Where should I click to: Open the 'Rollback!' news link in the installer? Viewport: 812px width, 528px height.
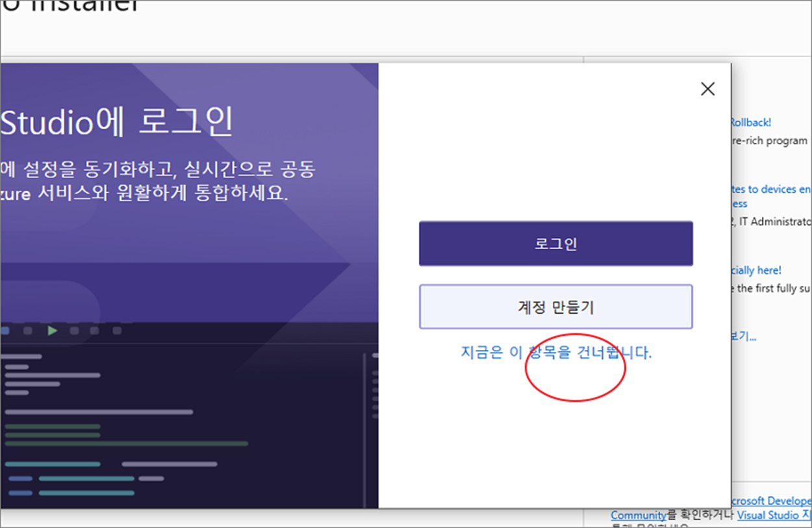click(x=751, y=122)
